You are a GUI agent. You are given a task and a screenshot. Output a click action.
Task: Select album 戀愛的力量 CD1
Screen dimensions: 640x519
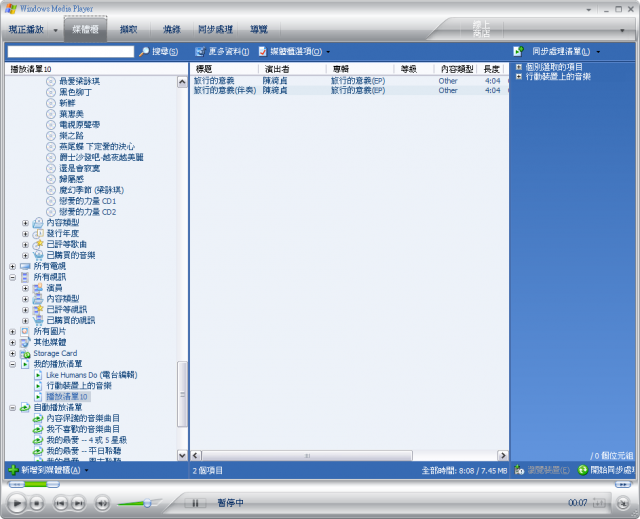pos(87,201)
